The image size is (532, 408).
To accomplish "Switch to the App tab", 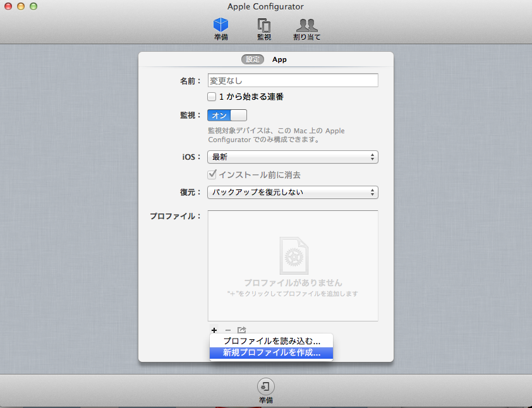I will pos(279,59).
